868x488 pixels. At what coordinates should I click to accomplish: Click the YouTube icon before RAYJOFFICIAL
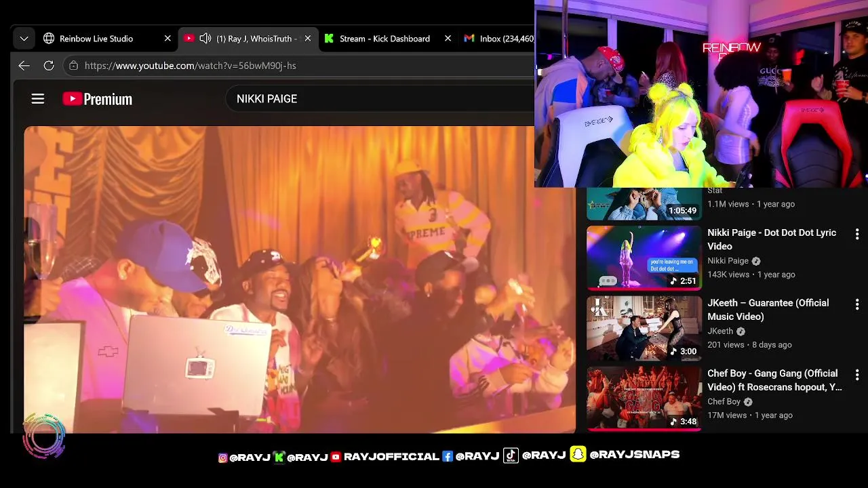[336, 457]
